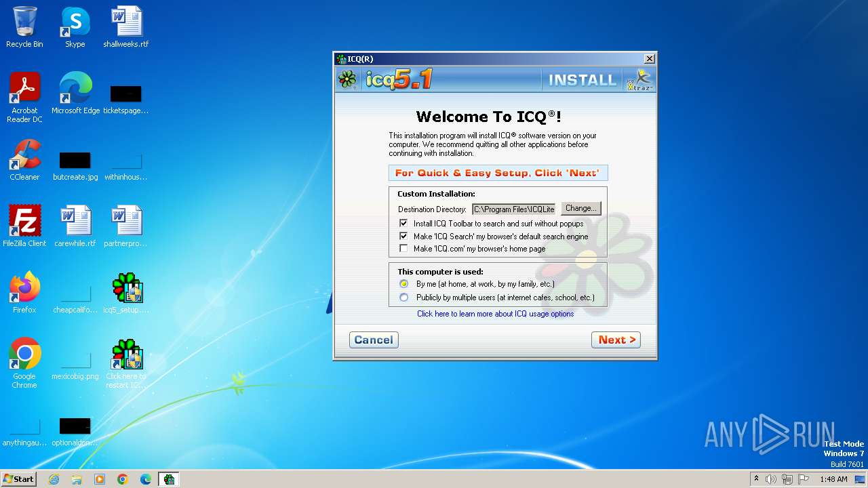Open the Windows Start menu
Image resolution: width=868 pixels, height=488 pixels.
tap(18, 479)
